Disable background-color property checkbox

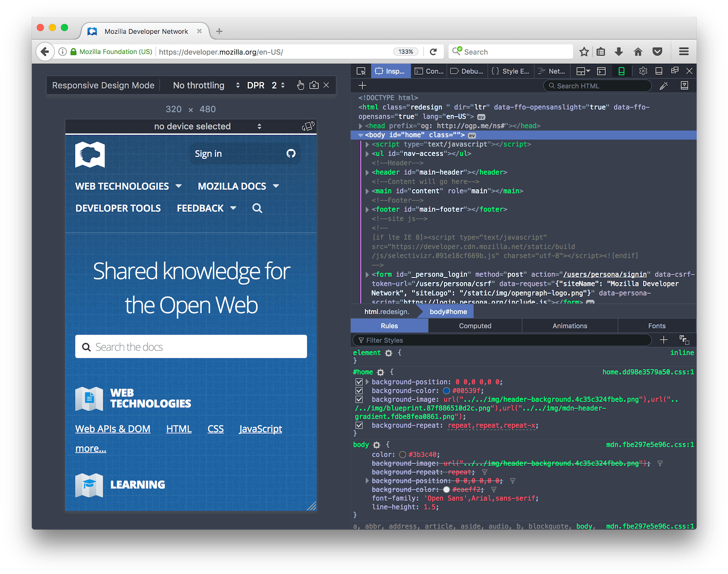[x=359, y=391]
